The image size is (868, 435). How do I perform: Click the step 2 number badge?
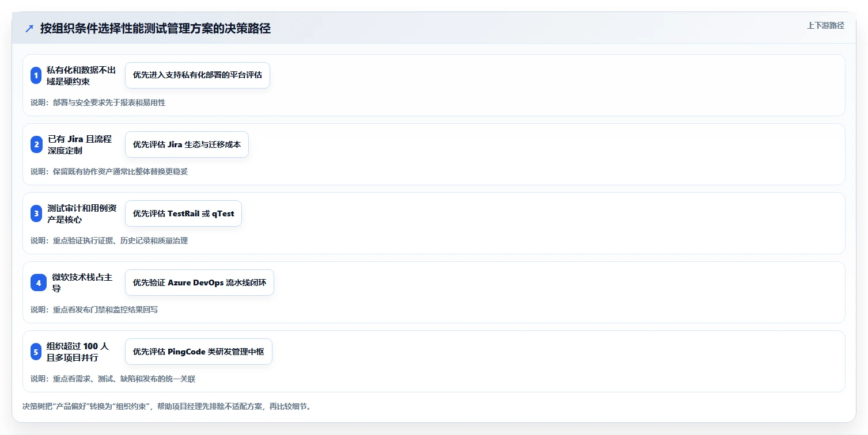[36, 144]
